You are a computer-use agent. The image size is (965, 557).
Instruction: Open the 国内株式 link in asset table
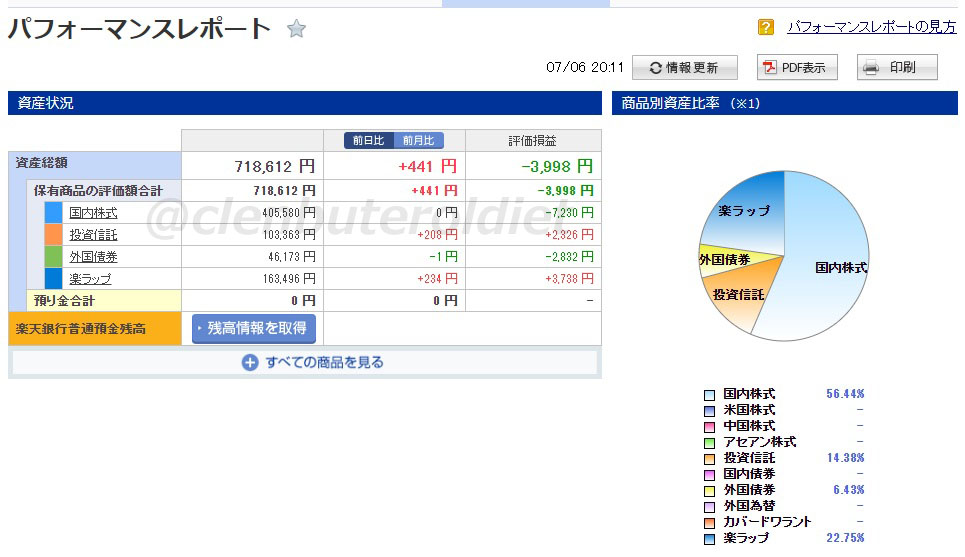(x=93, y=213)
